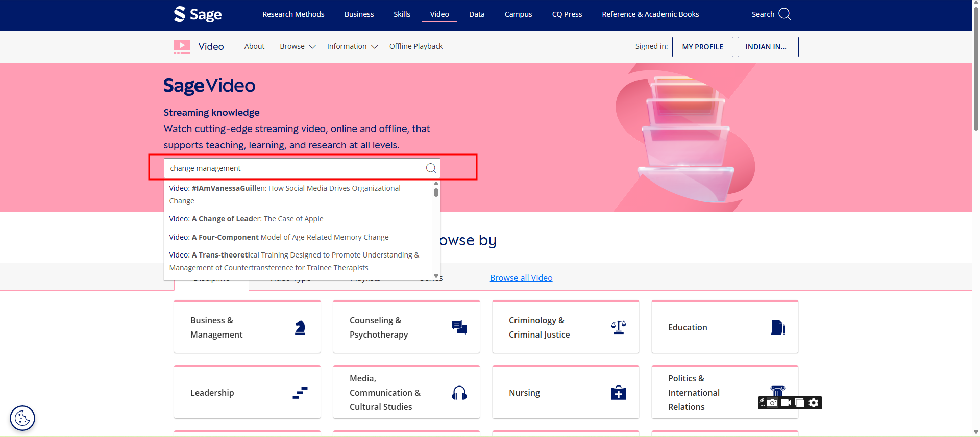Open the Education discipline card
Image resolution: width=980 pixels, height=437 pixels.
point(724,327)
